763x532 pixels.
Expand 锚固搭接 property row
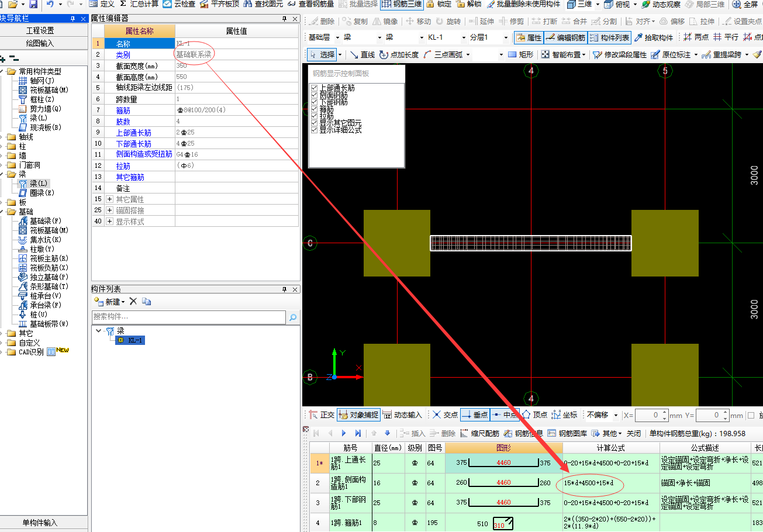click(x=109, y=210)
